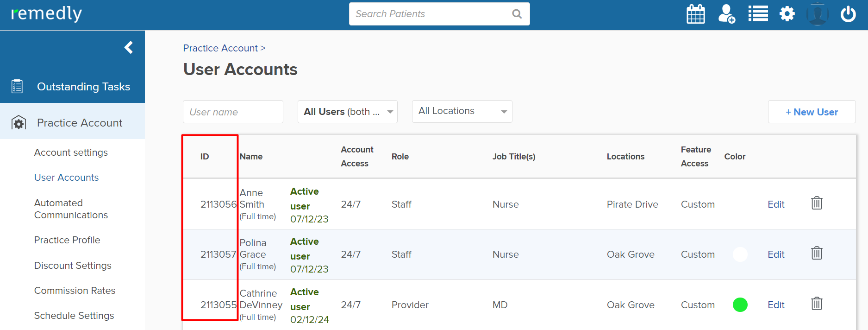
Task: Click the power logout icon
Action: [x=848, y=14]
